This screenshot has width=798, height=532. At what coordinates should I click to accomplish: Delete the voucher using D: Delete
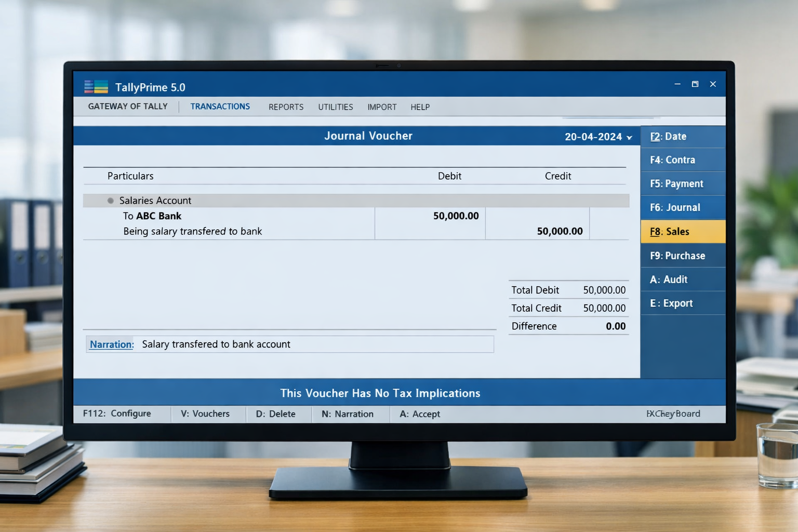[275, 414]
